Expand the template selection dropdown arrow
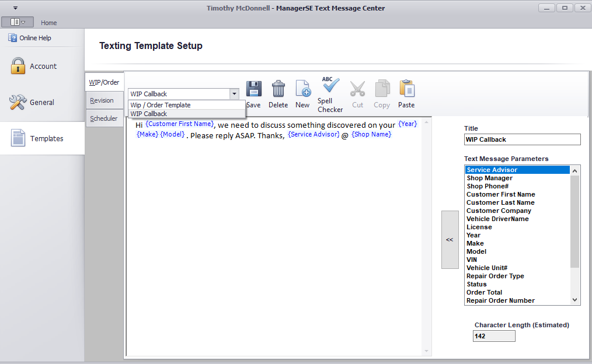592x364 pixels. click(x=234, y=94)
